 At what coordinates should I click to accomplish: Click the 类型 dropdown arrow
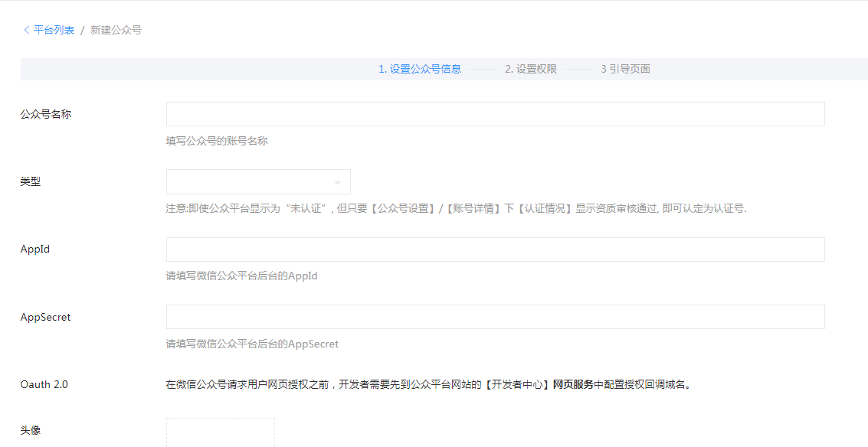338,183
